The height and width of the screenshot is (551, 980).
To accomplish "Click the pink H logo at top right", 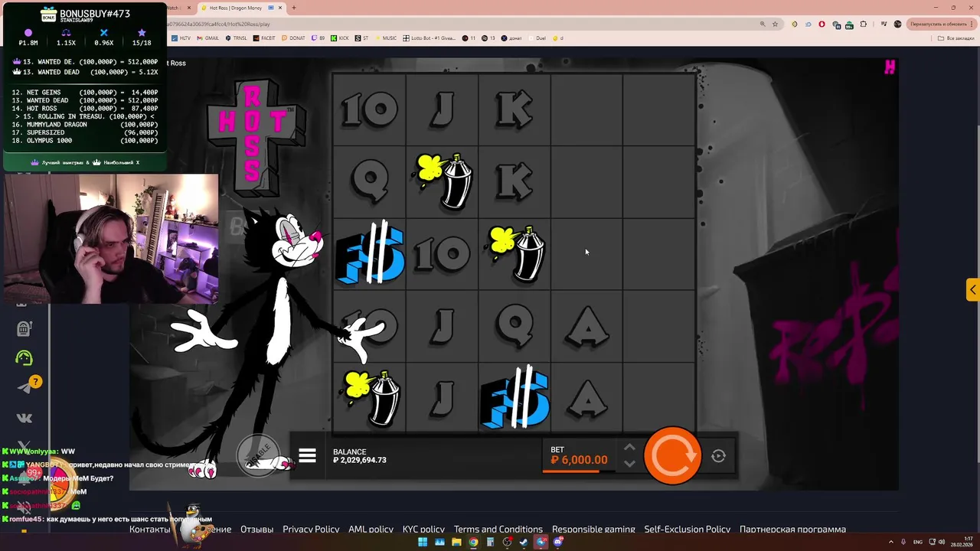I will pos(890,67).
